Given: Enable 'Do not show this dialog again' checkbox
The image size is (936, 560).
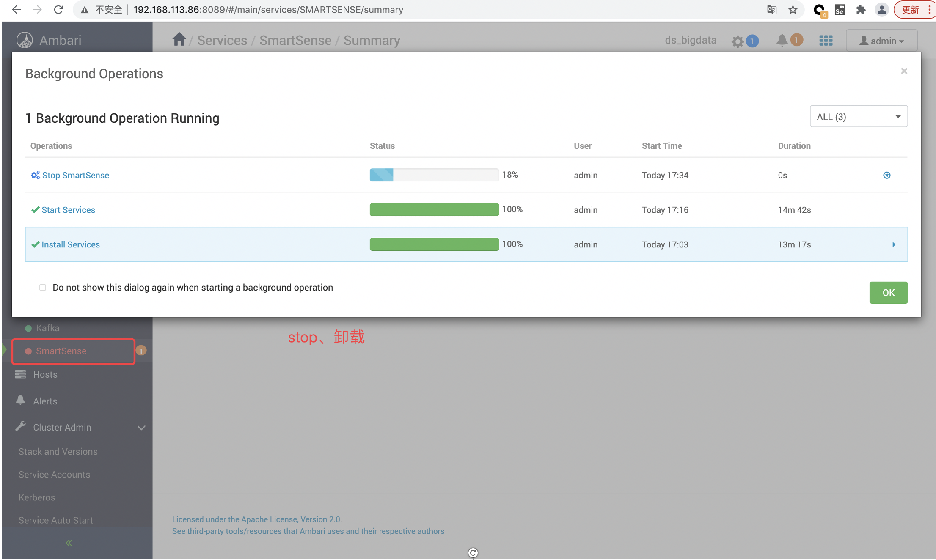Looking at the screenshot, I should pyautogui.click(x=43, y=288).
